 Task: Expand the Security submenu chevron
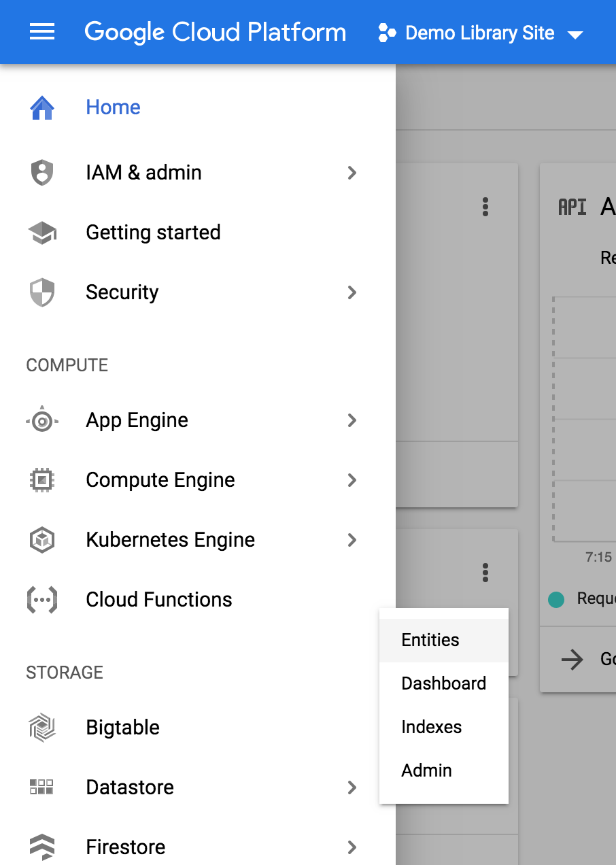tap(352, 292)
